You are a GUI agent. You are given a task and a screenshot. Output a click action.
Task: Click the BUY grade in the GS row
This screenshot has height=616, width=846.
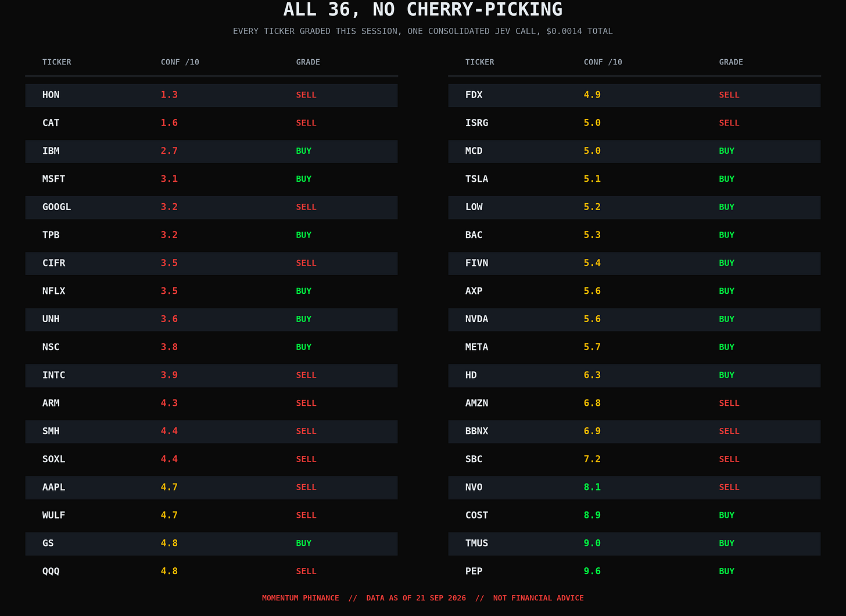click(304, 543)
